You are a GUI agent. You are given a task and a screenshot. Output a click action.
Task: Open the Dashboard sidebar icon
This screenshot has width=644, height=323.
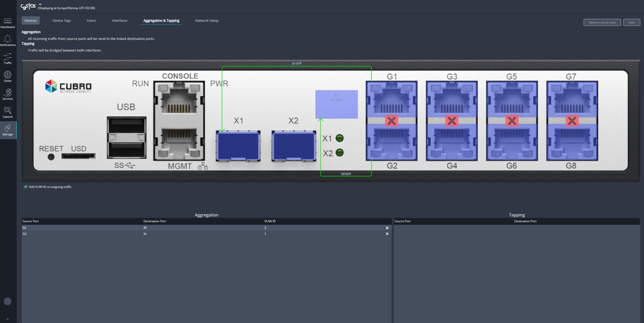pos(8,23)
